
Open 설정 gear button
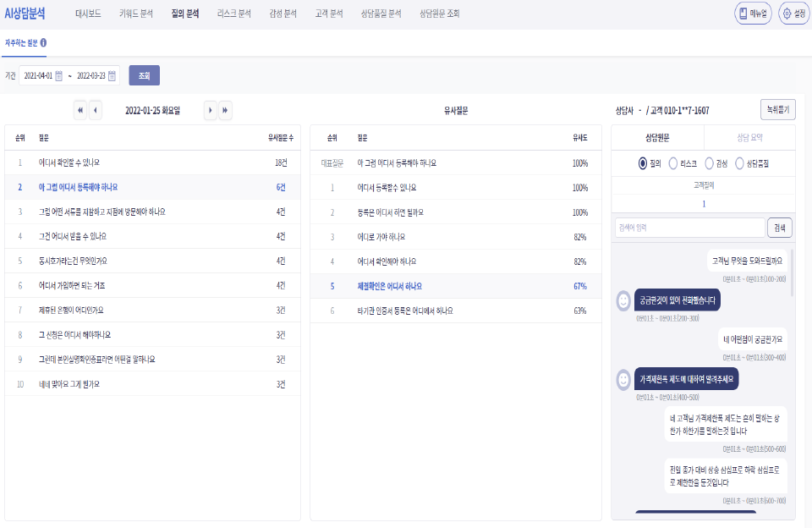point(794,14)
